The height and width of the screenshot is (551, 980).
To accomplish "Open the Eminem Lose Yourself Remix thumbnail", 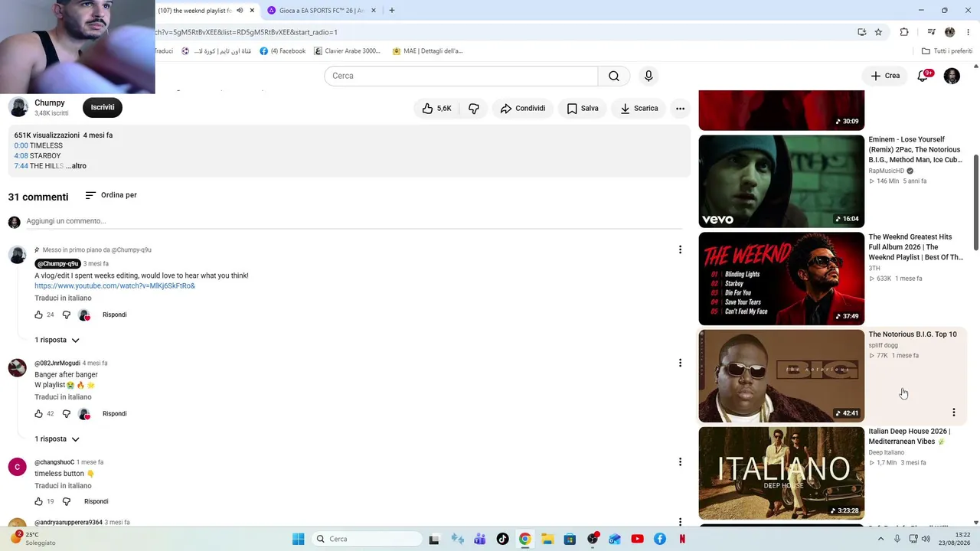I will tap(781, 181).
